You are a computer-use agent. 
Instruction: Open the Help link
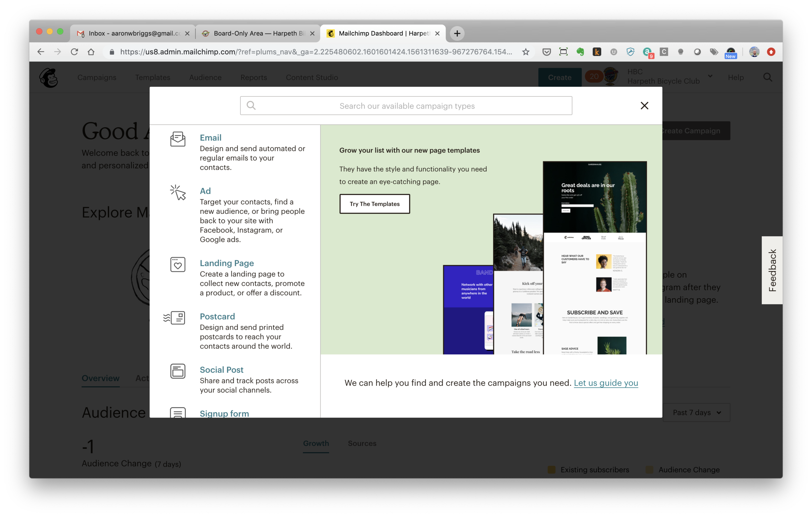pyautogui.click(x=736, y=77)
